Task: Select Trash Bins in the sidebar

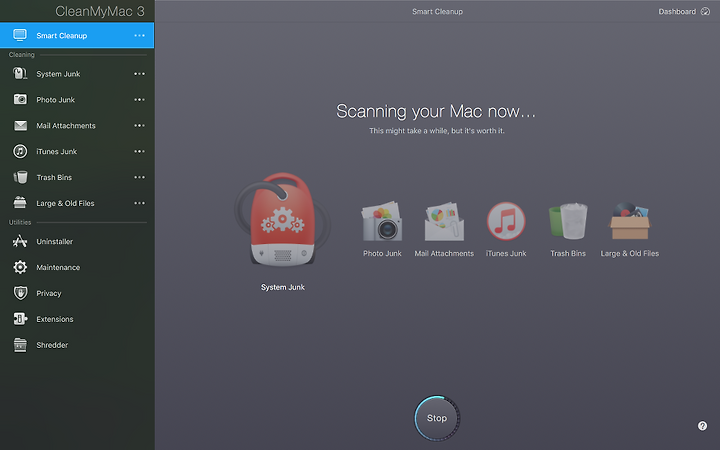Action: click(x=77, y=177)
